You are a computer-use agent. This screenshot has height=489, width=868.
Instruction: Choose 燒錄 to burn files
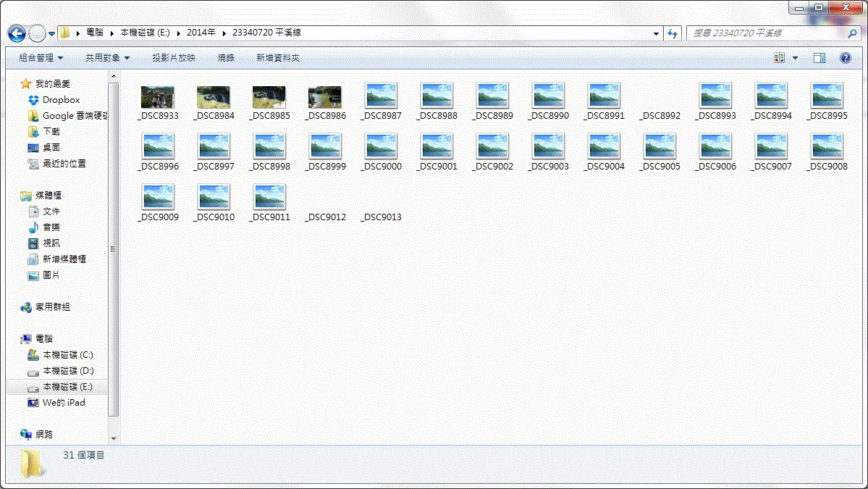pos(226,58)
